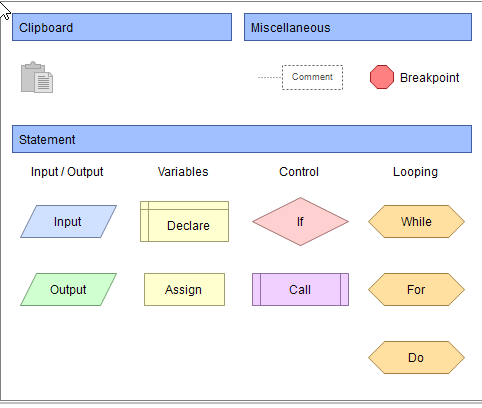
Task: Add a Breakpoint via red octagon
Action: (x=382, y=77)
